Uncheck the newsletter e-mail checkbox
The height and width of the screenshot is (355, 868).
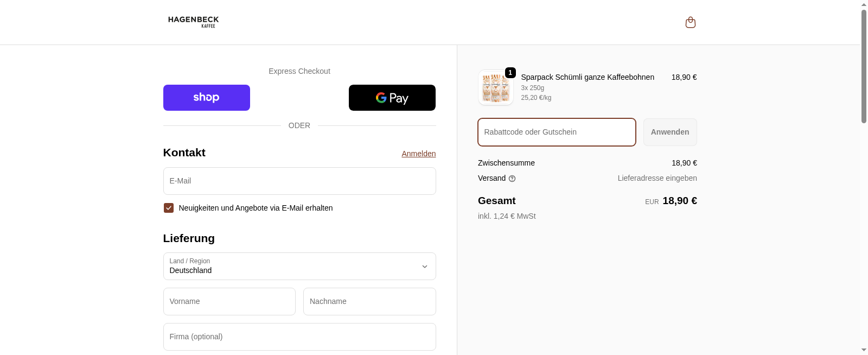point(169,208)
